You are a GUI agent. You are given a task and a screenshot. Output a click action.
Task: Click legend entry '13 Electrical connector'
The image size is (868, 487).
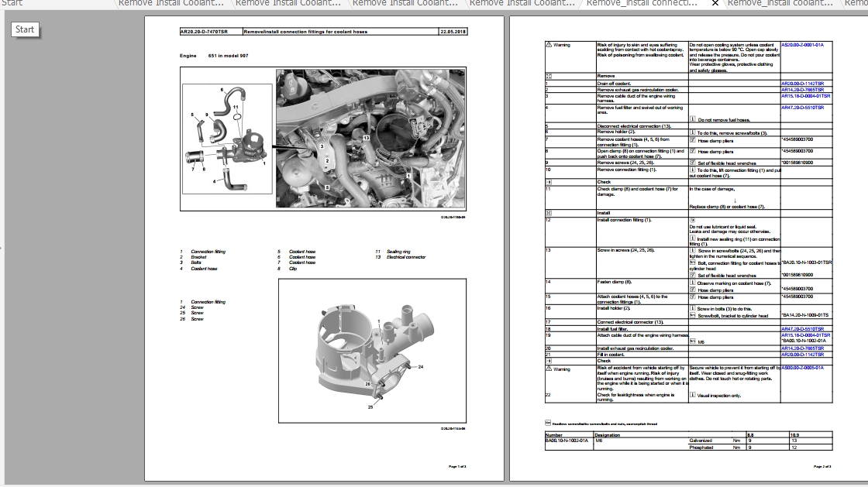[x=401, y=257]
